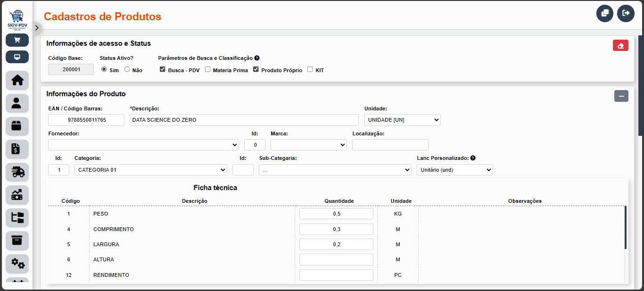This screenshot has width=644, height=291.
Task: Open the Categoria dropdown
Action: (150, 170)
